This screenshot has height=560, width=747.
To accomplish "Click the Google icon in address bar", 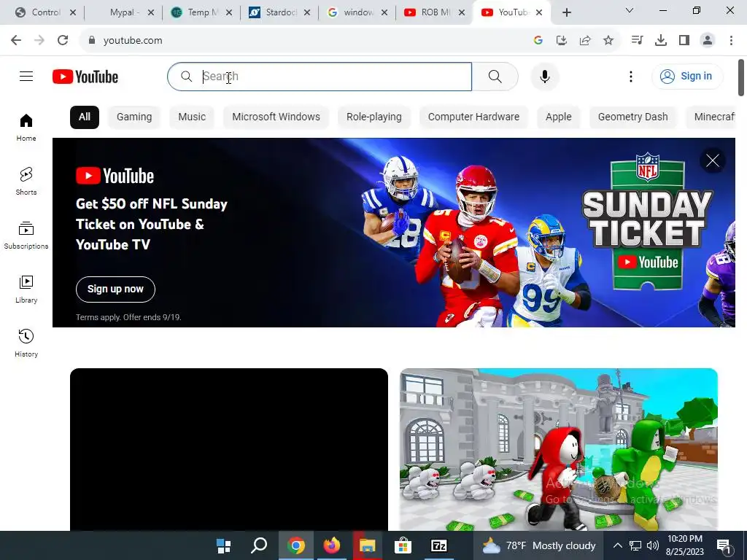I will [x=538, y=41].
